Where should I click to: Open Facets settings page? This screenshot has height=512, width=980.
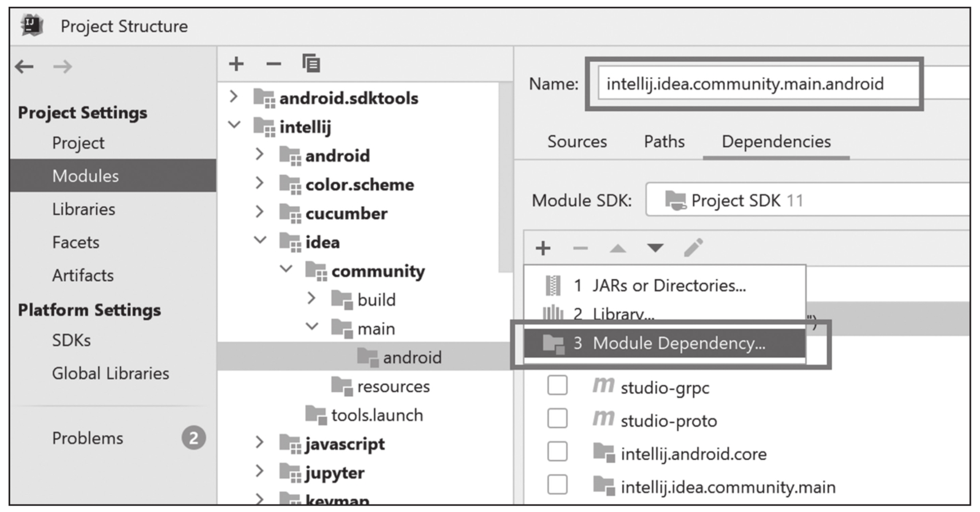[x=76, y=242]
